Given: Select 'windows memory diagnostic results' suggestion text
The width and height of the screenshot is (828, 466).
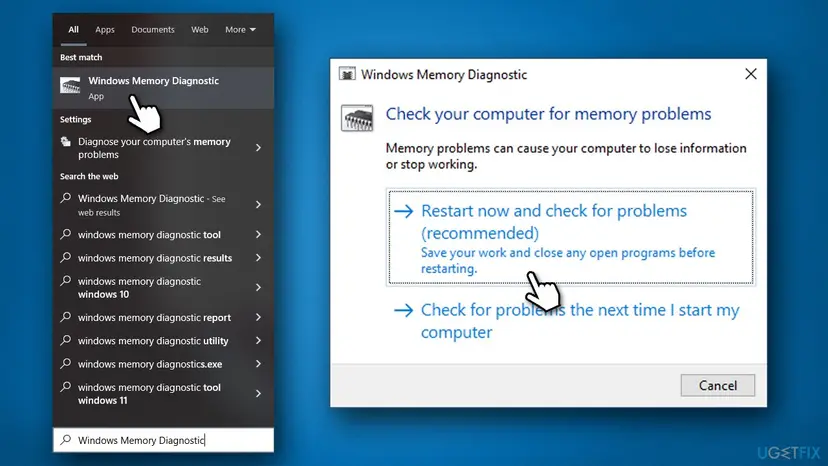Looking at the screenshot, I should 155,258.
